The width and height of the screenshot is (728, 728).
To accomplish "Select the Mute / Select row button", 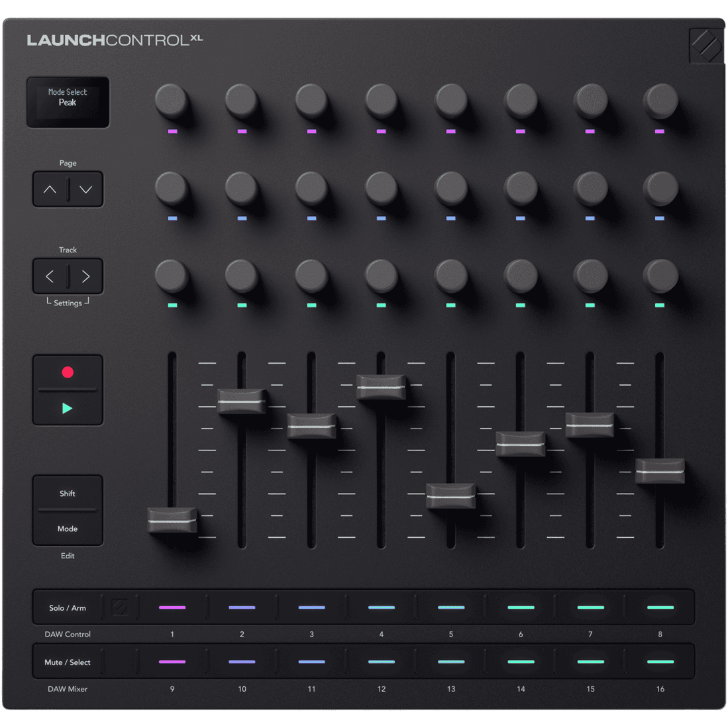I will tap(68, 662).
